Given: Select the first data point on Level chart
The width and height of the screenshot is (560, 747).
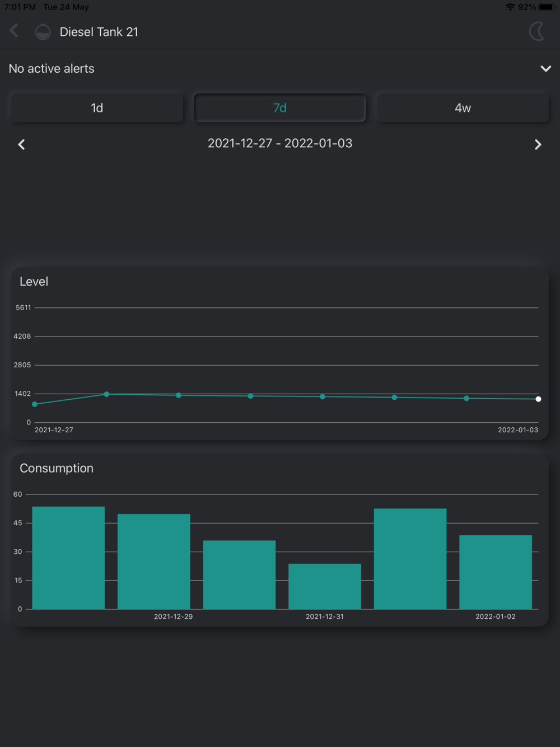Looking at the screenshot, I should (35, 404).
